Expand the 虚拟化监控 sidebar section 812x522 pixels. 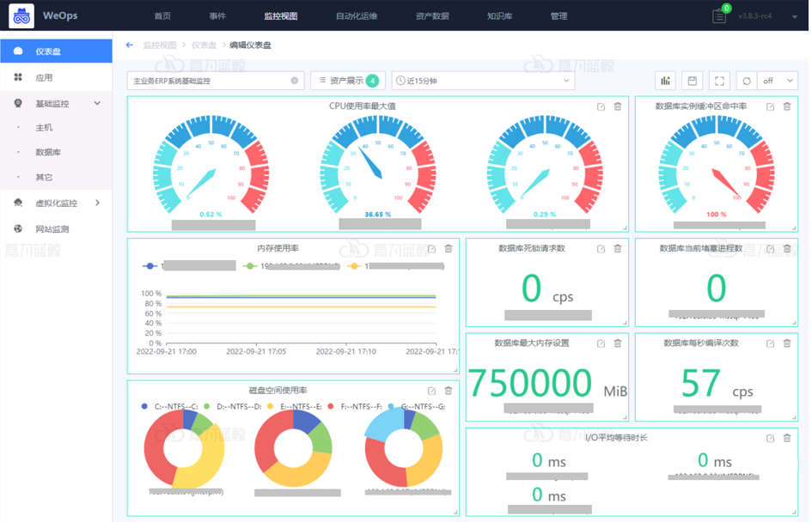[97, 203]
